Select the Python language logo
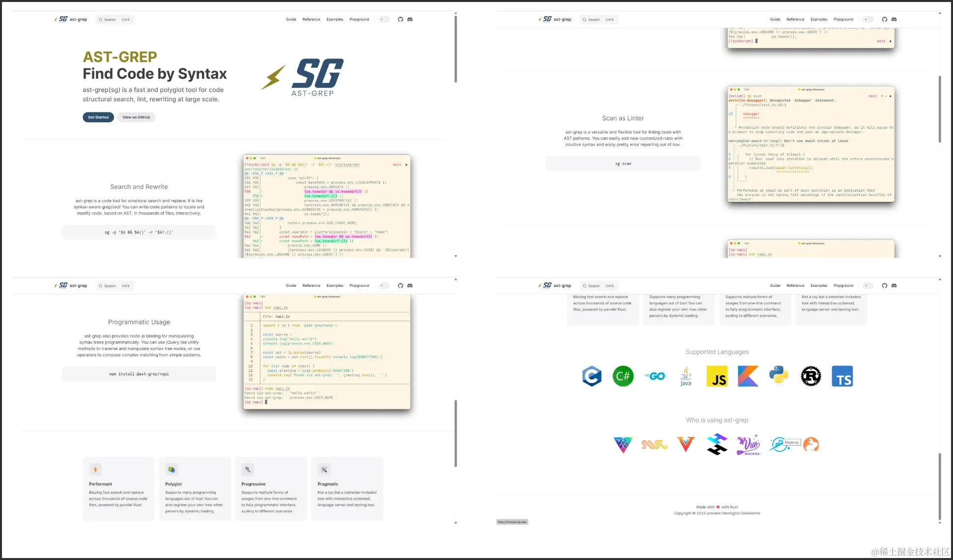Screen dimensions: 953x560 point(779,376)
